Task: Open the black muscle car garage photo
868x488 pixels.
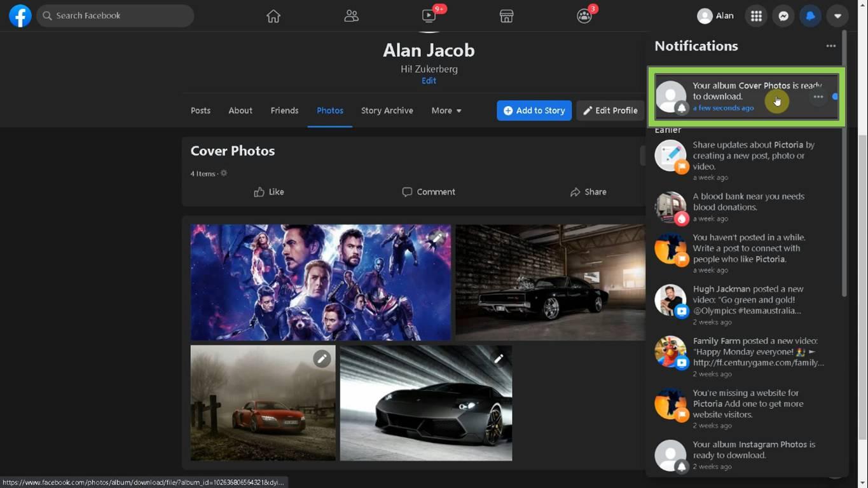Action: coord(550,282)
